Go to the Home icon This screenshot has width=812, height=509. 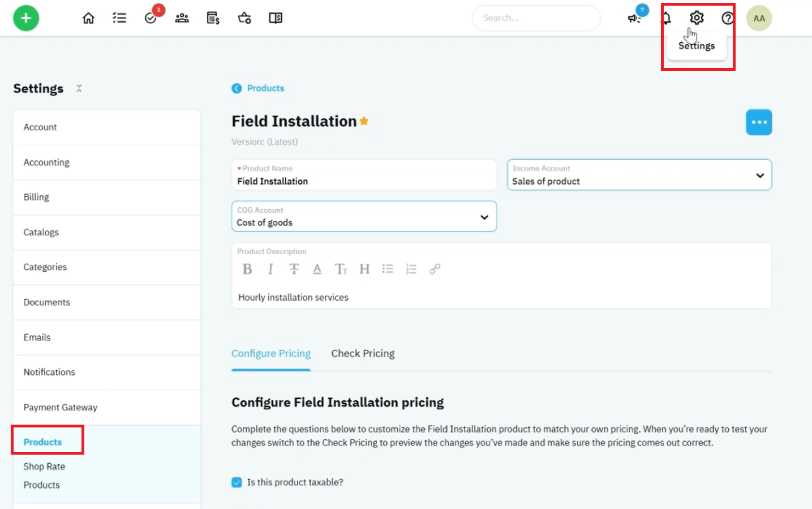pos(88,18)
